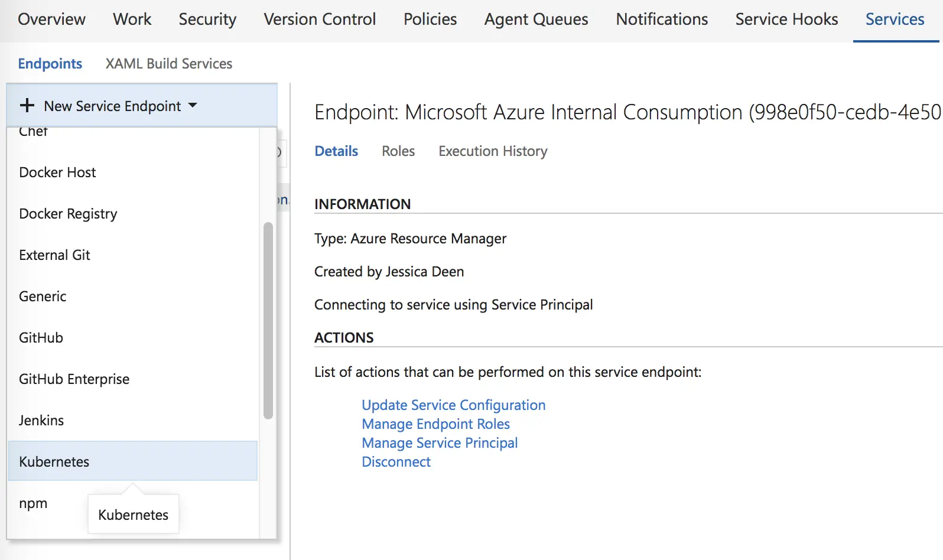Click 'Connecting to service using Service Principal' text
The image size is (943, 560).
coord(453,305)
